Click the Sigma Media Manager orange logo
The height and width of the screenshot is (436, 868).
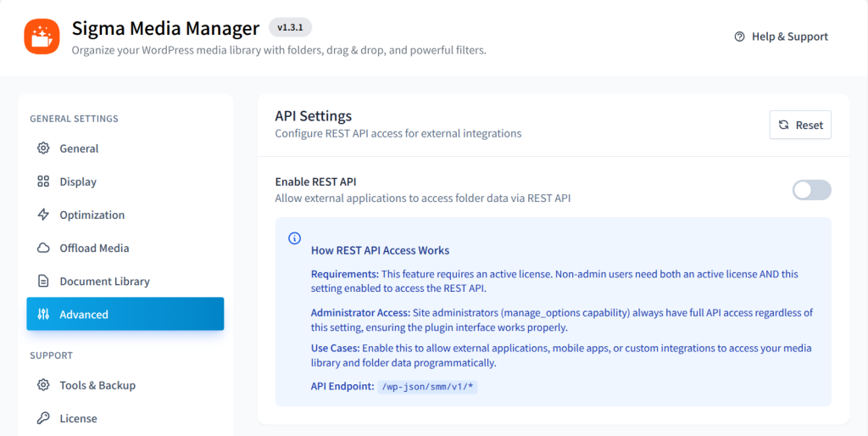[42, 36]
